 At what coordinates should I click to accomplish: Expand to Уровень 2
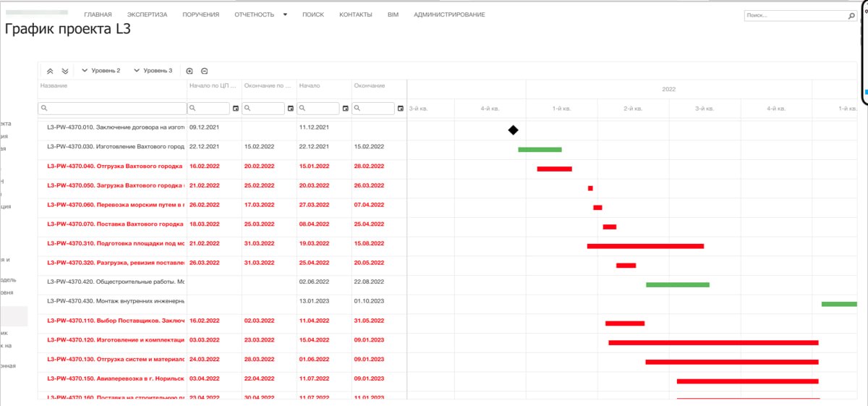(101, 71)
